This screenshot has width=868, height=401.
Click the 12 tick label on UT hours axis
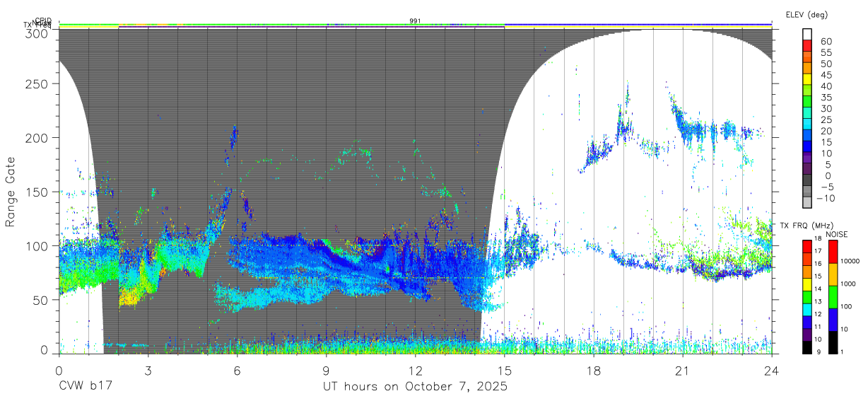pyautogui.click(x=416, y=371)
